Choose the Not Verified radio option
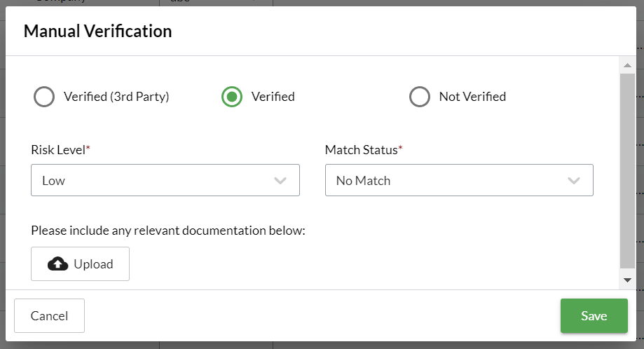 (420, 97)
